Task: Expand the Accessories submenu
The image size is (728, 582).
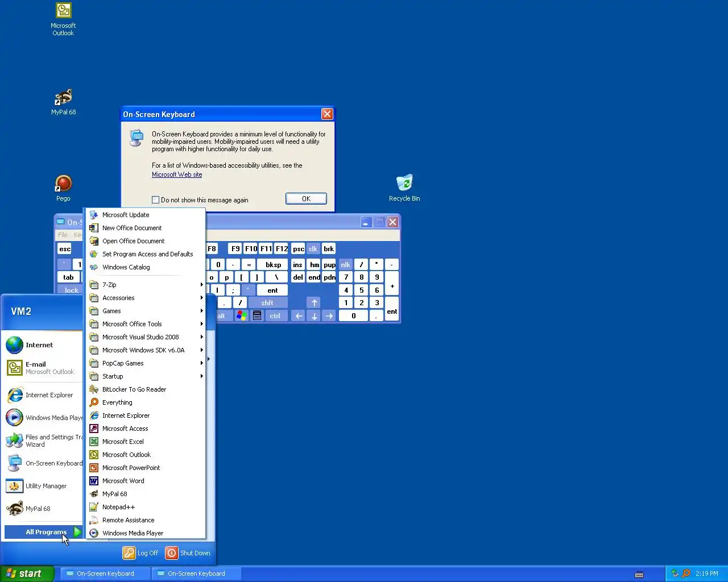Action: pos(146,298)
